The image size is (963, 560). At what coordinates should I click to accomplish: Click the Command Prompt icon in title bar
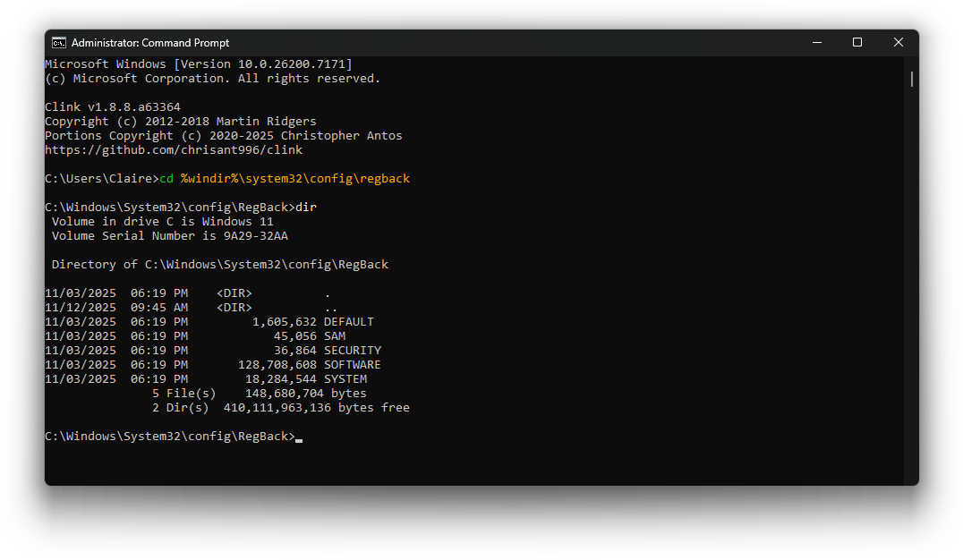[59, 42]
